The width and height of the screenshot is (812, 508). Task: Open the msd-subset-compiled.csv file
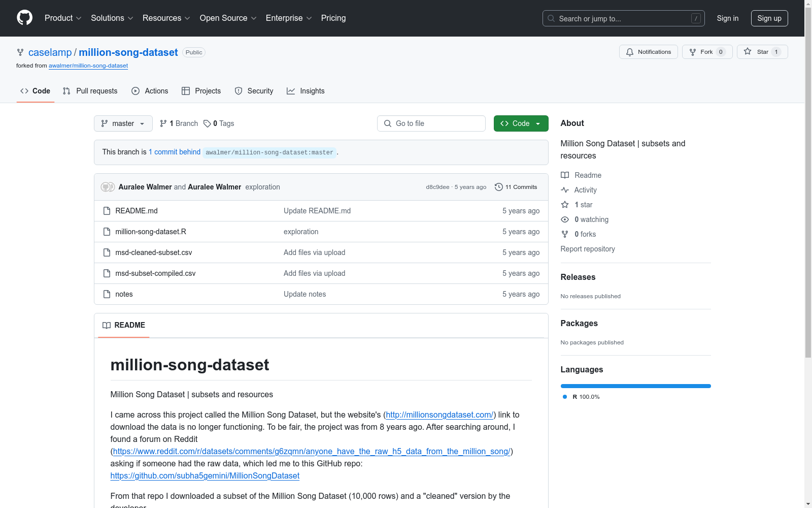[155, 273]
